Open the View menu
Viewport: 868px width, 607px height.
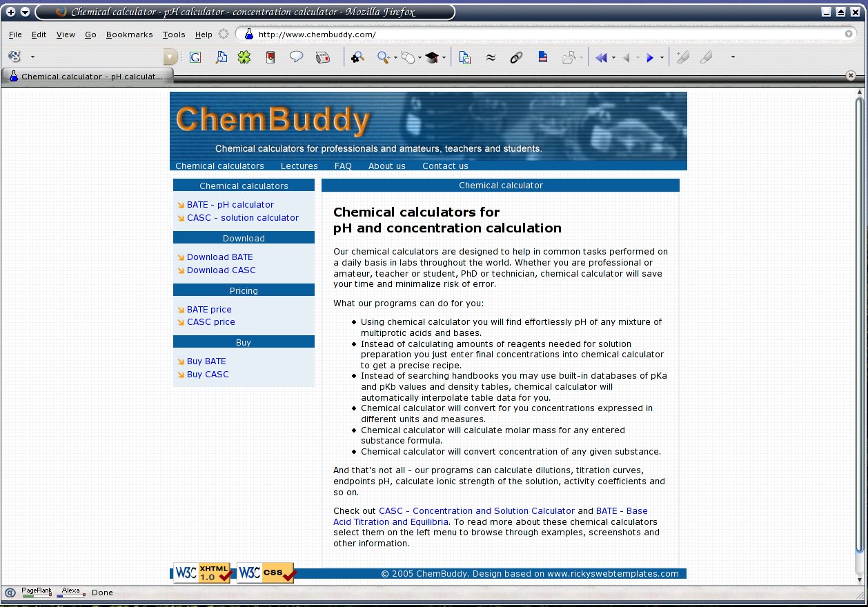click(66, 34)
